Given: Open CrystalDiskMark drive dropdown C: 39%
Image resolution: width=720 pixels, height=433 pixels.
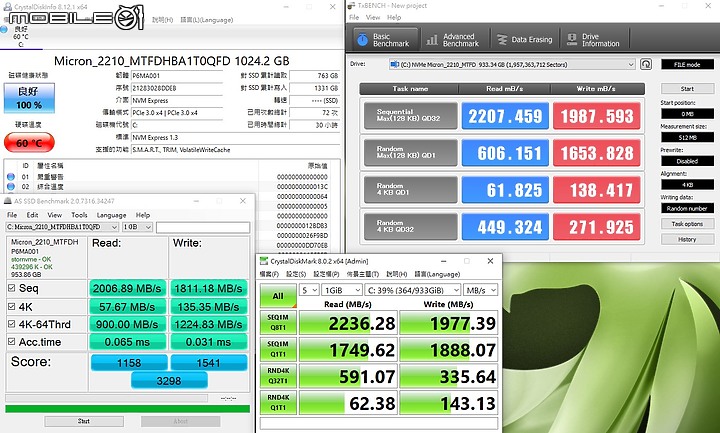Looking at the screenshot, I should pyautogui.click(x=412, y=290).
